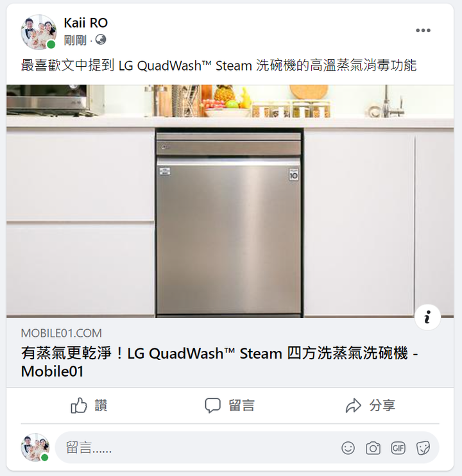The image size is (462, 476).
Task: Click the 分享 share label
Action: coord(382,405)
